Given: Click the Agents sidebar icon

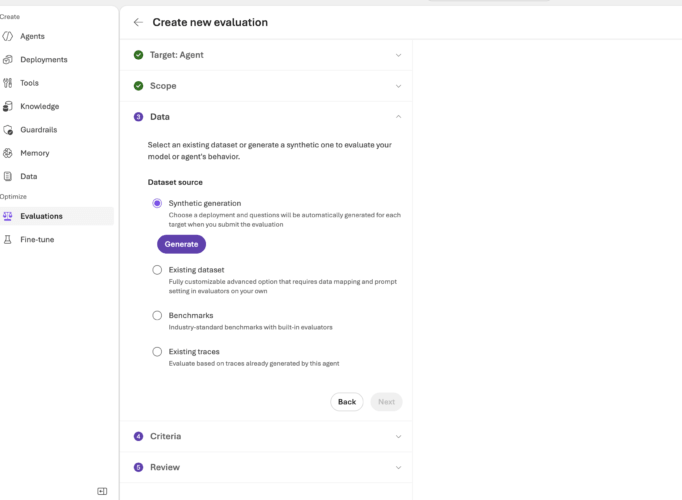Looking at the screenshot, I should point(7,36).
